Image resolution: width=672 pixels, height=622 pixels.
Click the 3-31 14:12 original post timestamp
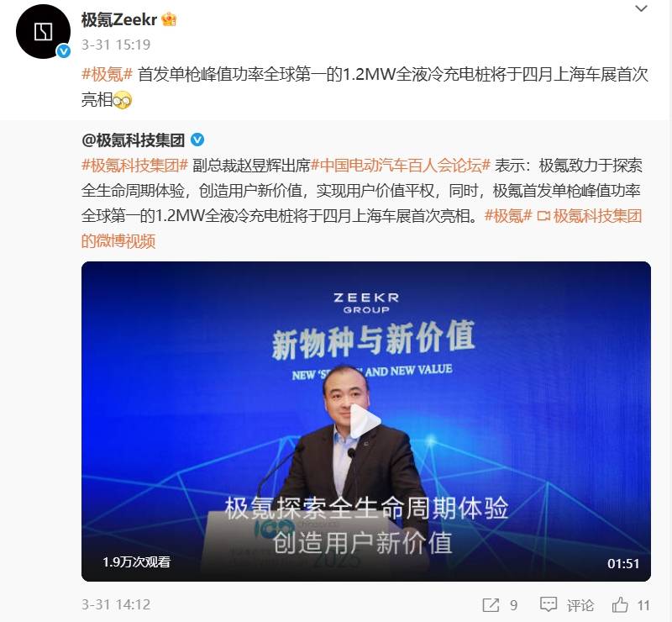coord(116,605)
